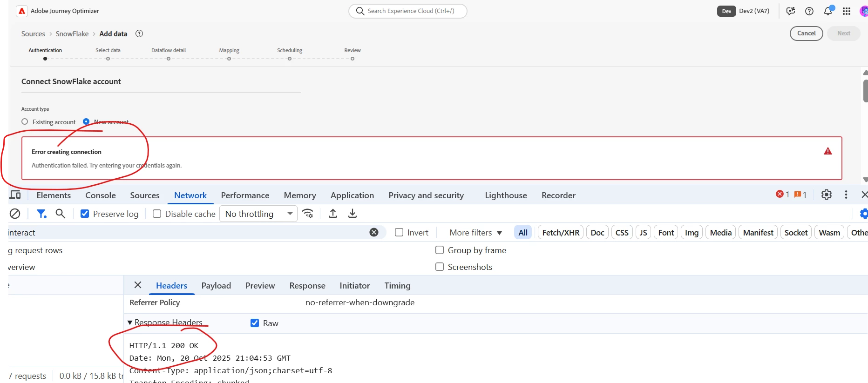The width and height of the screenshot is (868, 383).
Task: Clear the 'interact' filter text
Action: click(374, 232)
